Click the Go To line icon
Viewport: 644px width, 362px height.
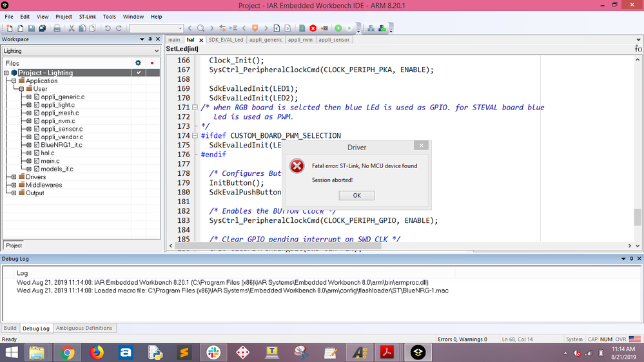(x=233, y=28)
